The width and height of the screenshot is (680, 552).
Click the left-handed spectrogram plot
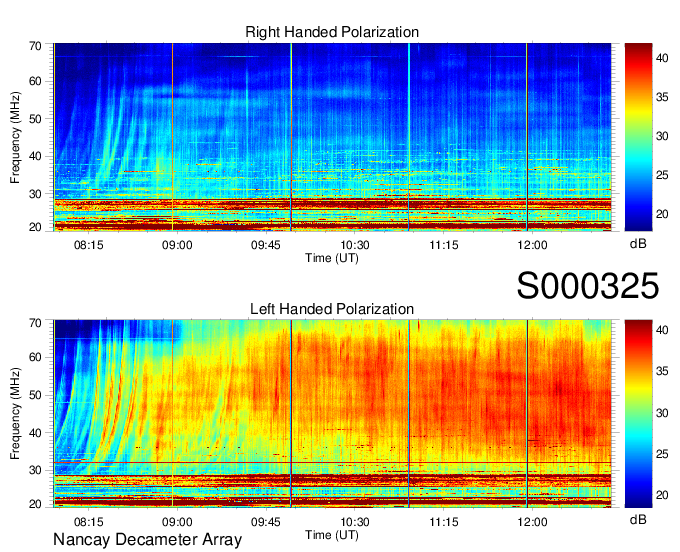coord(332,414)
